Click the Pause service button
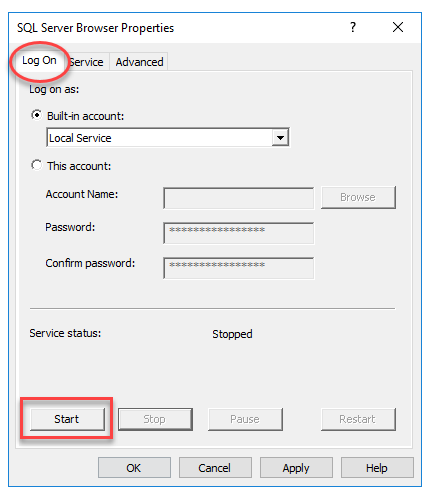The width and height of the screenshot is (431, 491). (245, 419)
